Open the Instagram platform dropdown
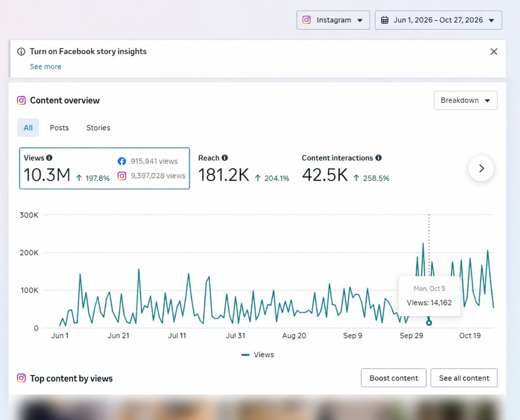 click(x=333, y=20)
